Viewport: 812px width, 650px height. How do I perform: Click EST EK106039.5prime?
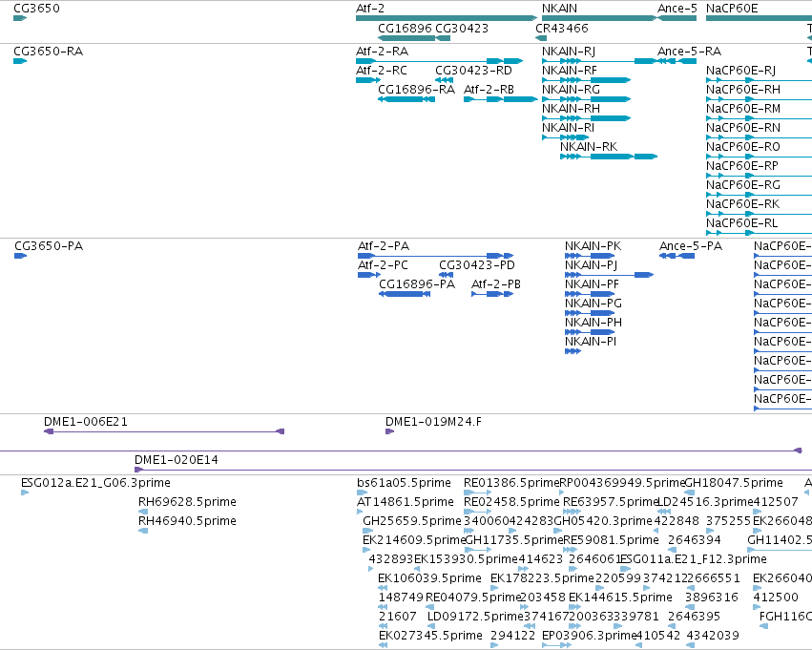429,578
